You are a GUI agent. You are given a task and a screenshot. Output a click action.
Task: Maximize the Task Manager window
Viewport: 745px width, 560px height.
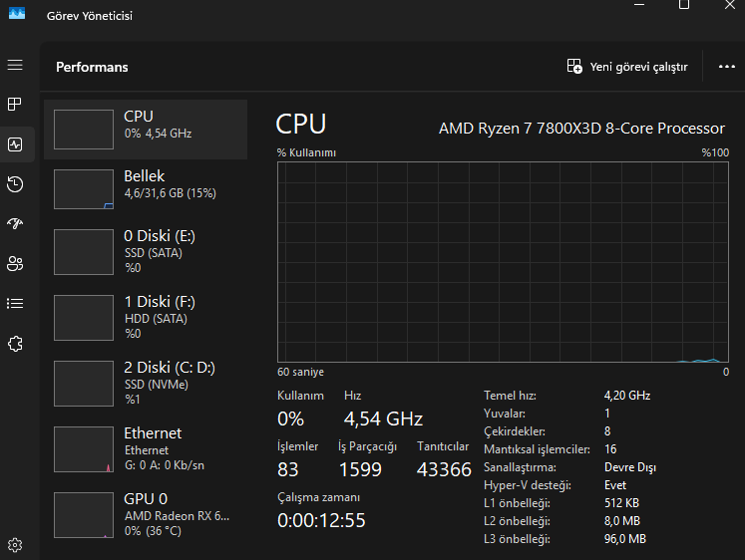684,4
